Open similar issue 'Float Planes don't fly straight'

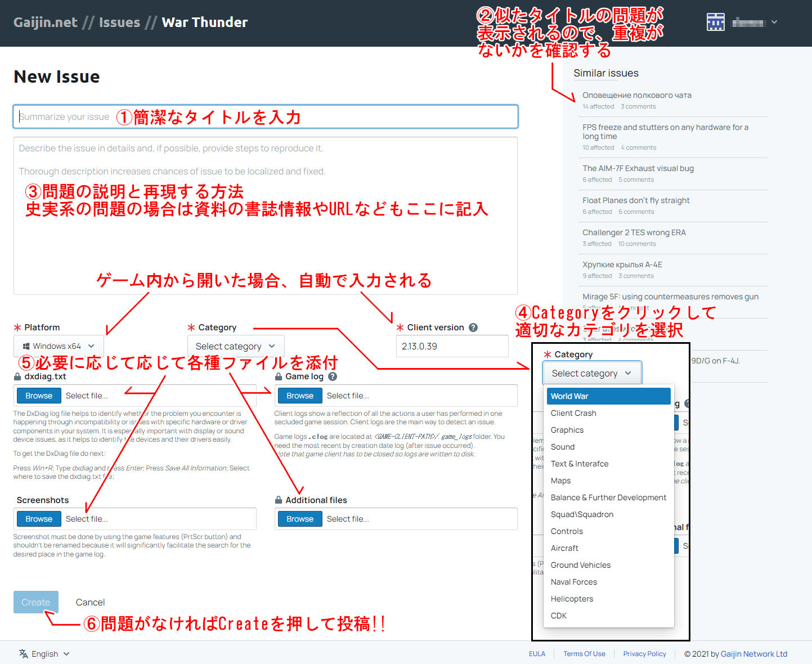[636, 200]
